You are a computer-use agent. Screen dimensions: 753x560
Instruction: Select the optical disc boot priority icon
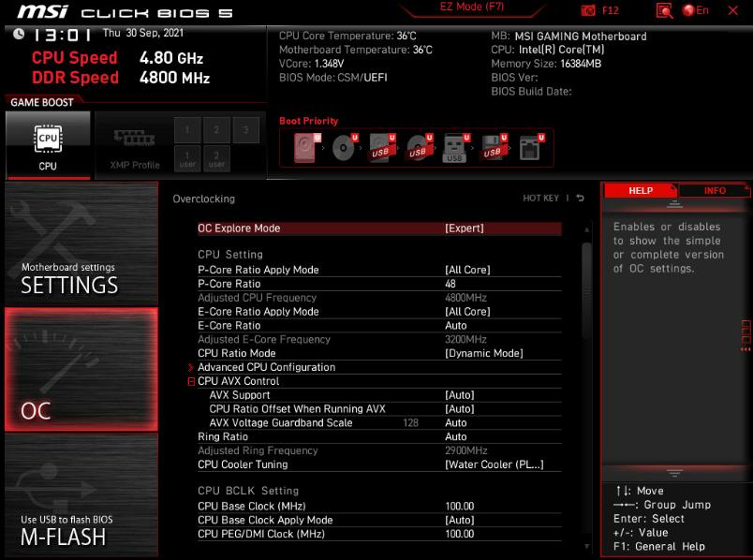[343, 147]
